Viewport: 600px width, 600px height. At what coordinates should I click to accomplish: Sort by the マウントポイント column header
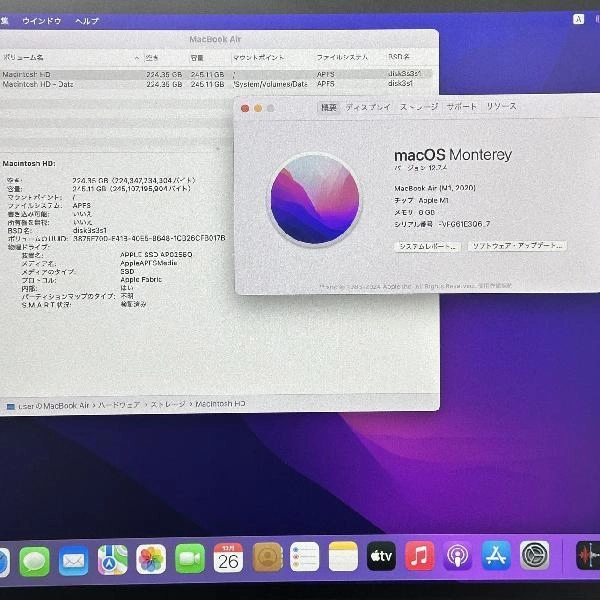point(259,58)
